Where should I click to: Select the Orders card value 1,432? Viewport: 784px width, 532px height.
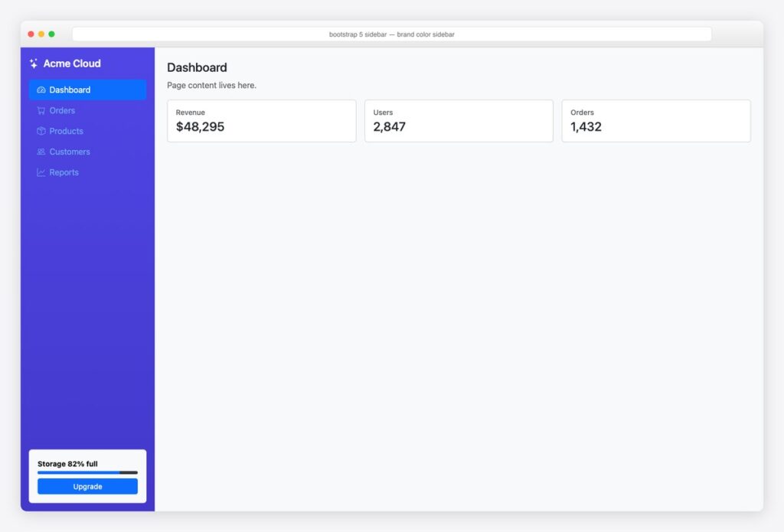[586, 127]
